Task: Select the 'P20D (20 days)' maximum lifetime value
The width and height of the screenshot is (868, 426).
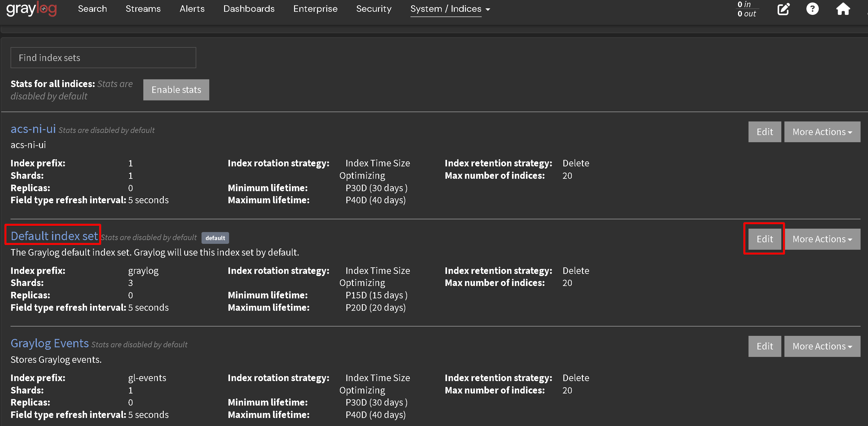Action: tap(376, 308)
